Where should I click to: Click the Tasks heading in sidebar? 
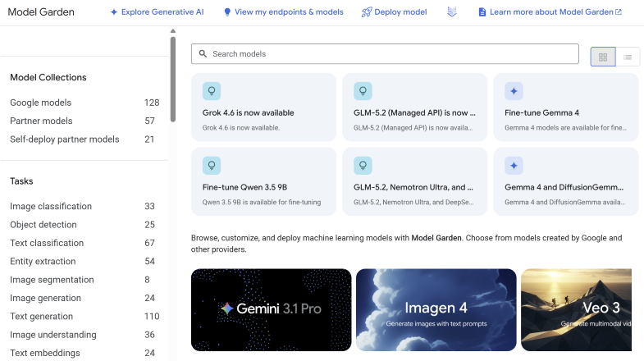(x=21, y=181)
